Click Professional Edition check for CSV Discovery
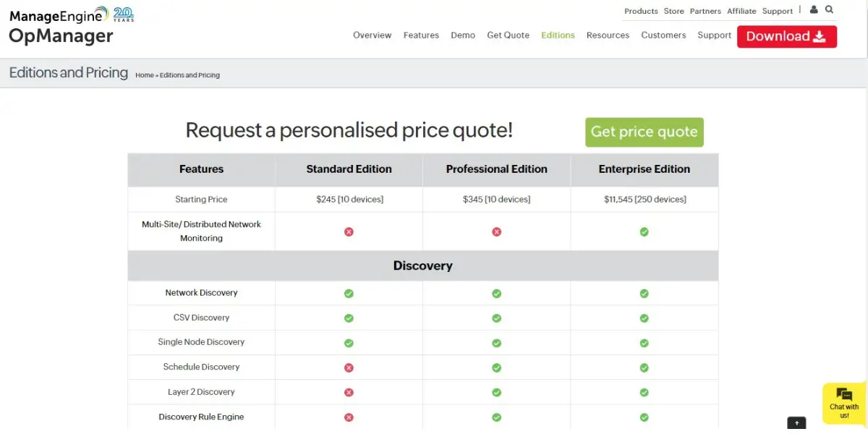868x434 pixels. pos(496,318)
